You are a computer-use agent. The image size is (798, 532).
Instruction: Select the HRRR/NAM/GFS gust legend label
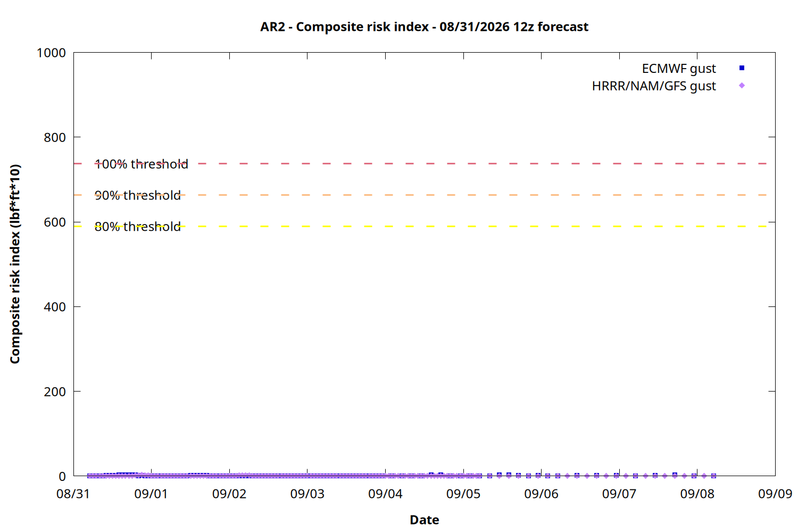[x=654, y=86]
